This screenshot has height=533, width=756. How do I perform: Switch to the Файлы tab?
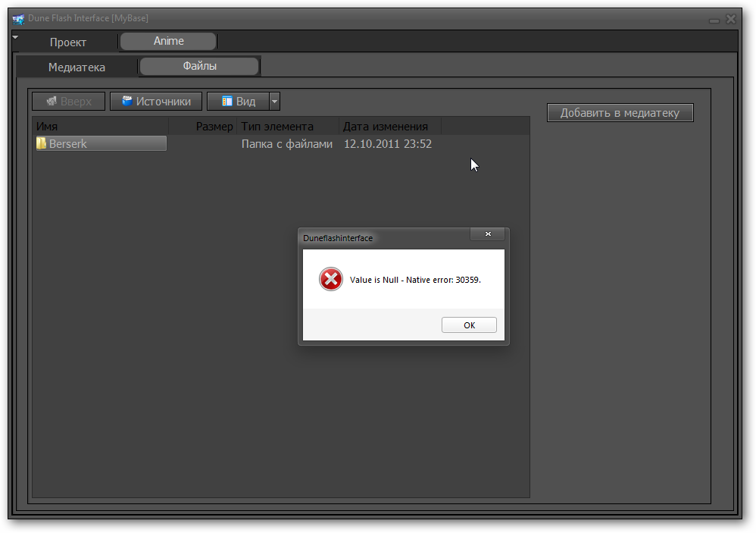point(199,66)
